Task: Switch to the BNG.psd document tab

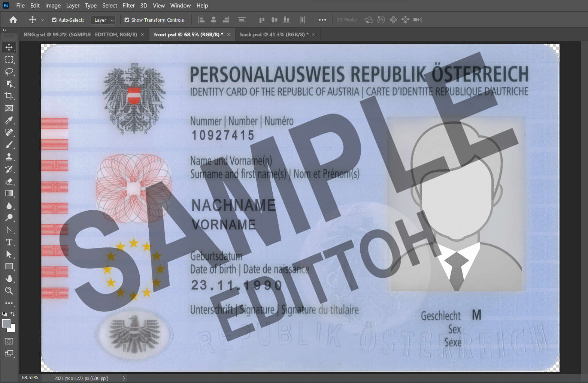Action: coord(80,34)
